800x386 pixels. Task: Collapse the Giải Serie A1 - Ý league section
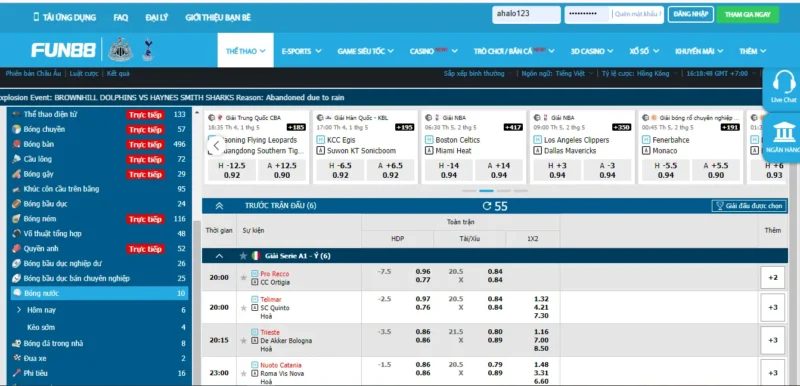[219, 256]
